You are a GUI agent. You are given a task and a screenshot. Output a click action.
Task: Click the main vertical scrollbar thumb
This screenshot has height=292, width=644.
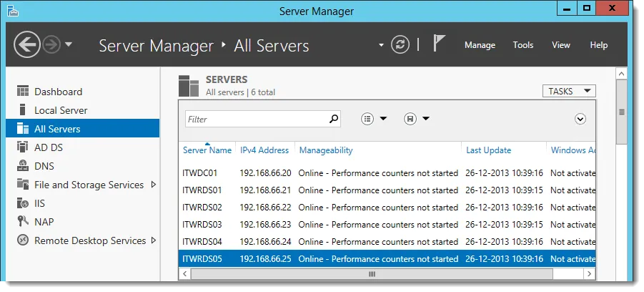(x=621, y=112)
